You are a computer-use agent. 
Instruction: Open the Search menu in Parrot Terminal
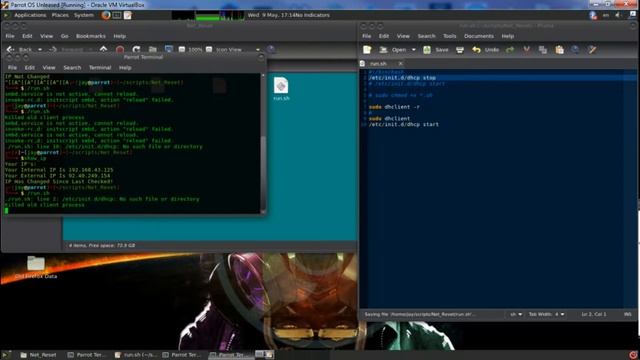72,68
